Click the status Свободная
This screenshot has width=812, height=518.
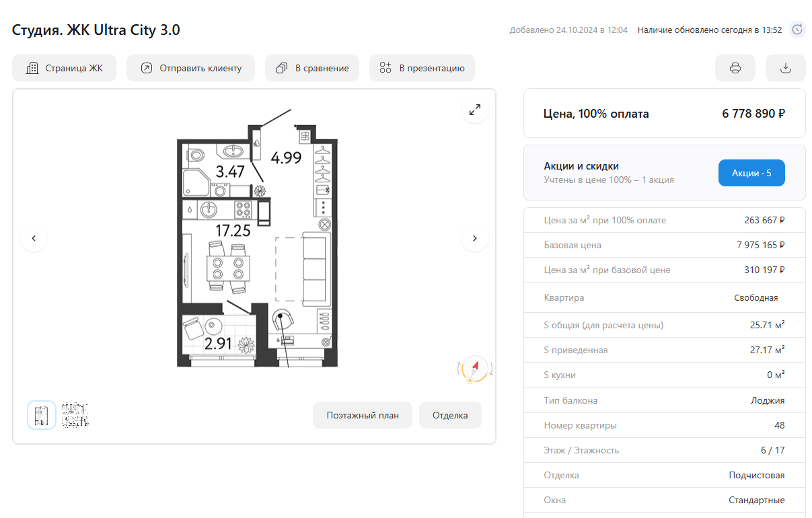pos(756,297)
